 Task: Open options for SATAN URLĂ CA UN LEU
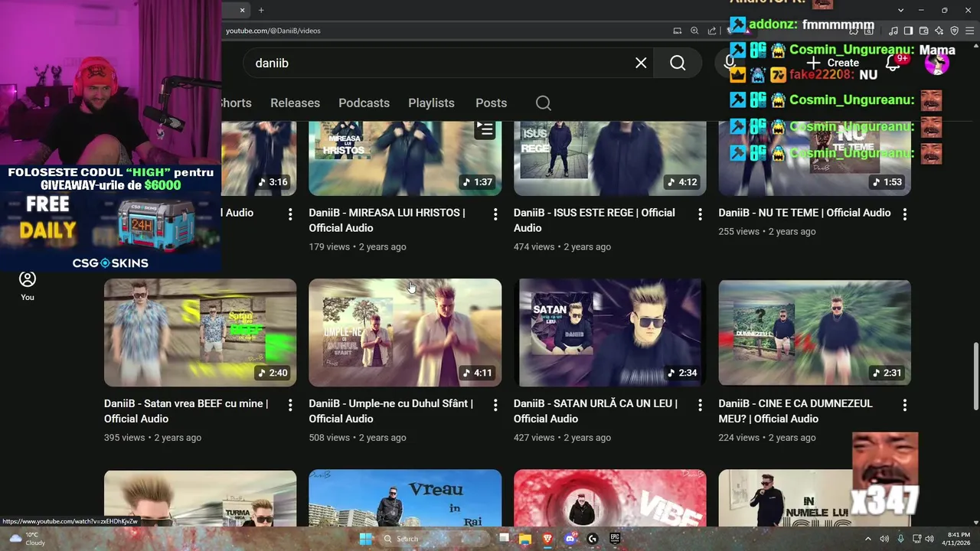click(x=700, y=406)
